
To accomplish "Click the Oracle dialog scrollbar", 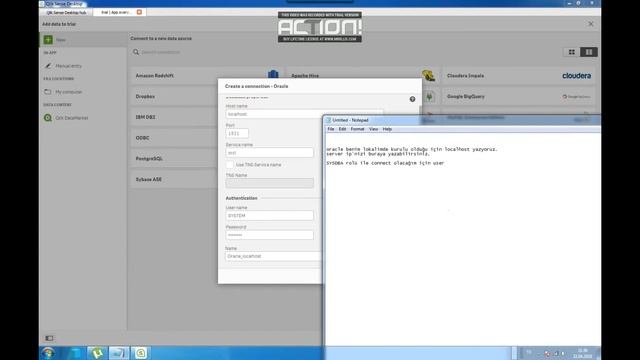I will pos(420,109).
